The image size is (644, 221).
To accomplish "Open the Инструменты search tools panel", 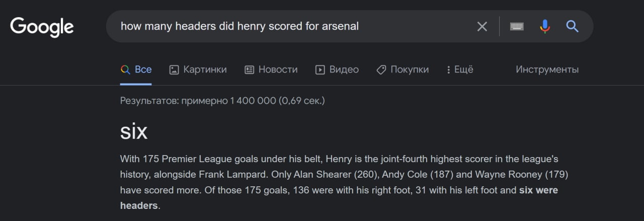I will pos(547,70).
